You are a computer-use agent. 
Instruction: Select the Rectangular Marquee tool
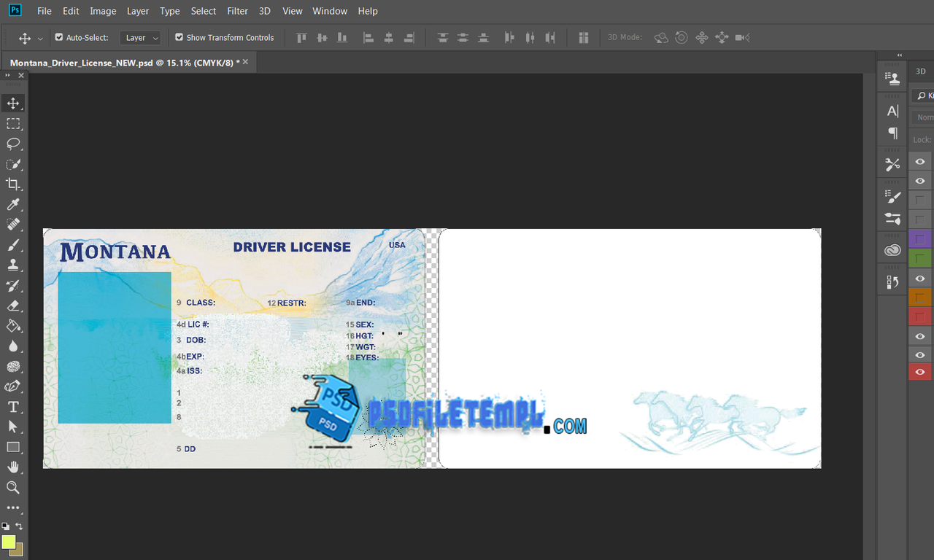pos(13,123)
